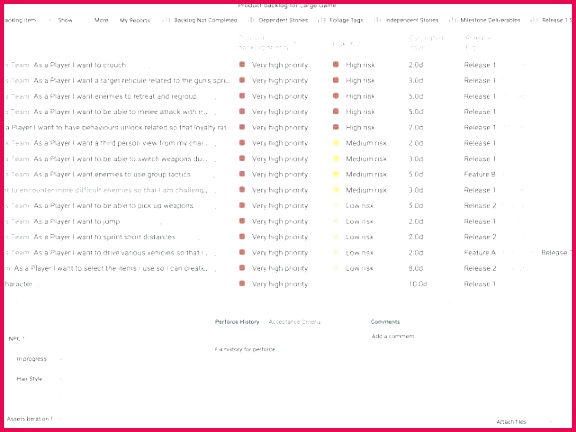Image resolution: width=576 pixels, height=432 pixels.
Task: Click the 10.0d estimate in the last row
Action: [418, 284]
